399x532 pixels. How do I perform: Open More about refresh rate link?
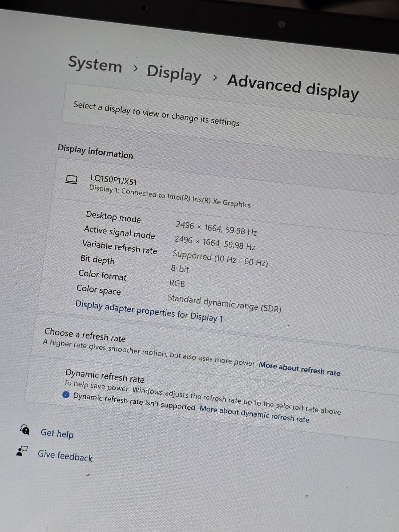point(300,369)
